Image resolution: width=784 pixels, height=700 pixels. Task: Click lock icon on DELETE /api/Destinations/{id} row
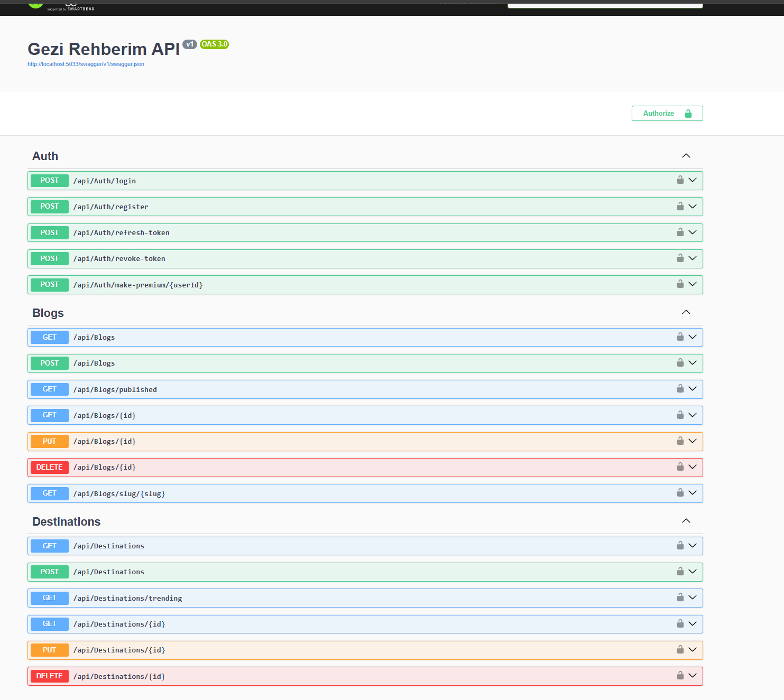(x=680, y=675)
